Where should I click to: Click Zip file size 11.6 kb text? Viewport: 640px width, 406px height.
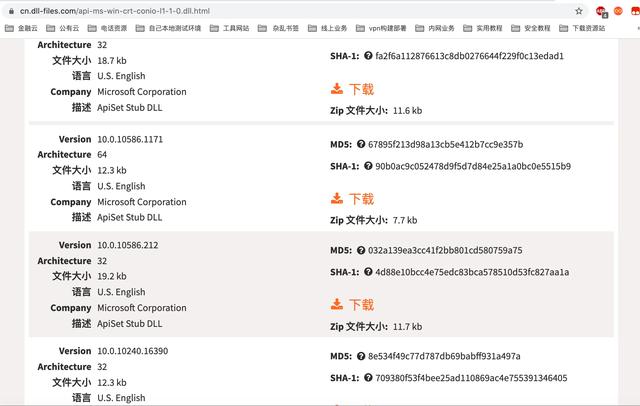pyautogui.click(x=407, y=111)
